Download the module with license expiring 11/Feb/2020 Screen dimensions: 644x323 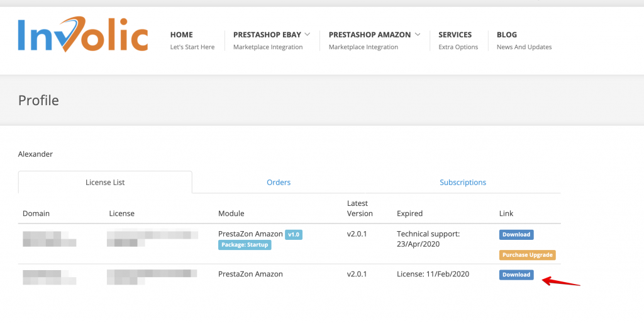[x=516, y=275]
